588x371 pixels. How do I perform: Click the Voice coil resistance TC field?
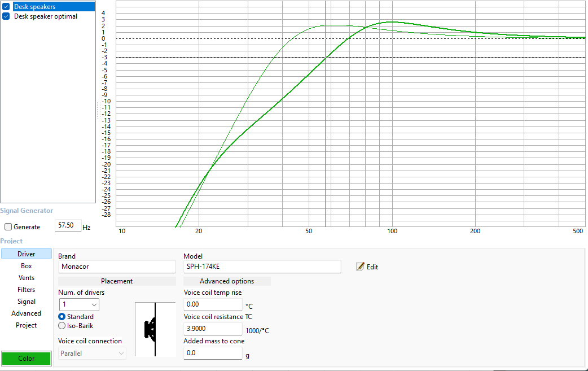pos(213,329)
